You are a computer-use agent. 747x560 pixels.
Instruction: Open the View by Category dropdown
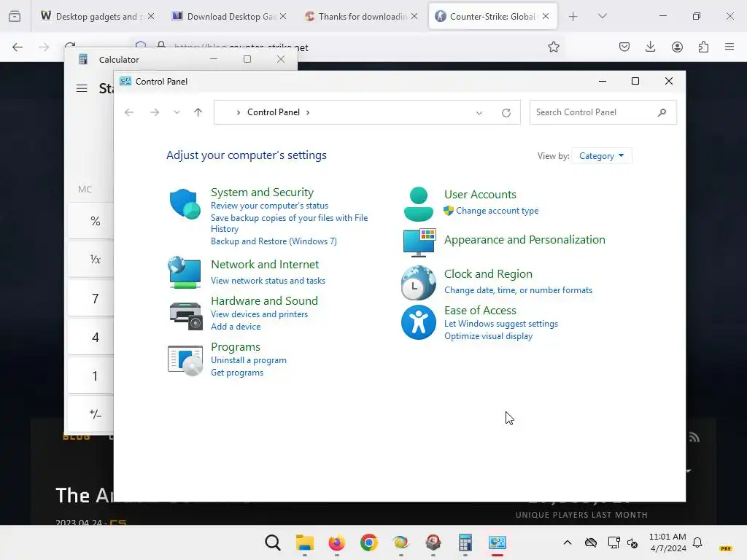click(x=601, y=156)
